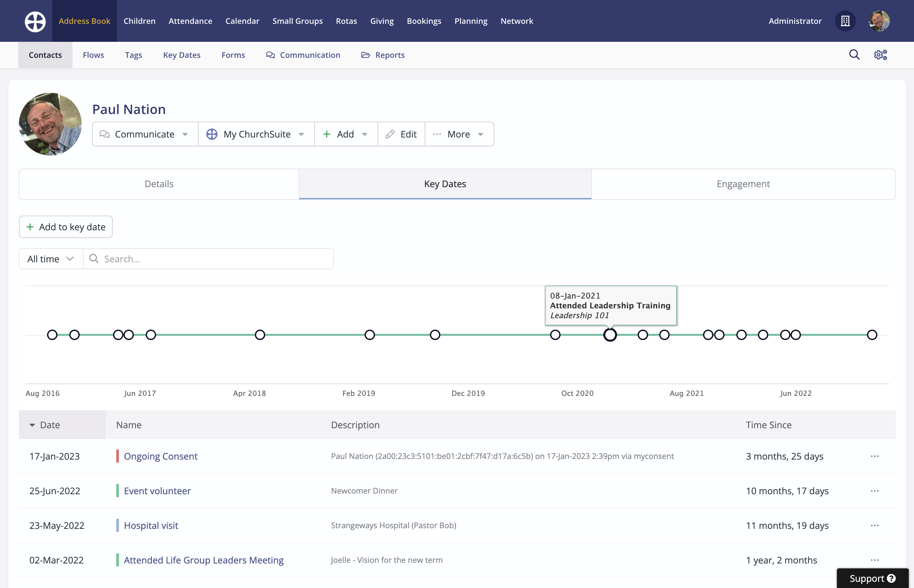Click Paul Nation's profile photo
The image size is (914, 588).
pos(50,124)
